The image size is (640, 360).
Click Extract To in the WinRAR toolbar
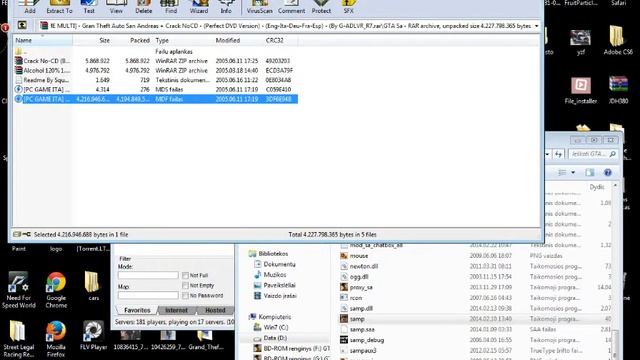tap(59, 7)
